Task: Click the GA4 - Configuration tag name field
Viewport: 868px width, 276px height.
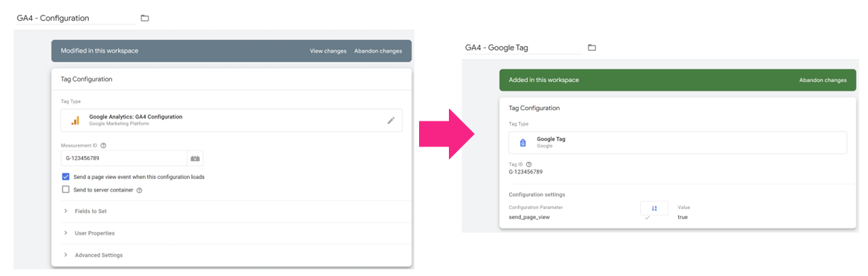Action: point(76,18)
